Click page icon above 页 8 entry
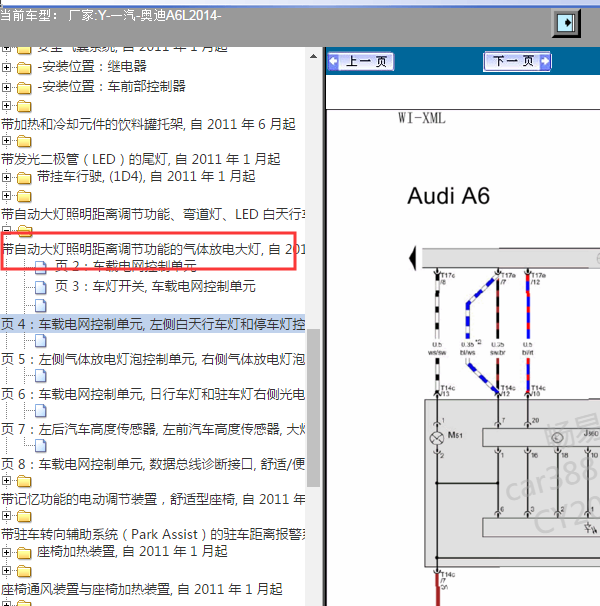The width and height of the screenshot is (600, 606). tap(41, 446)
